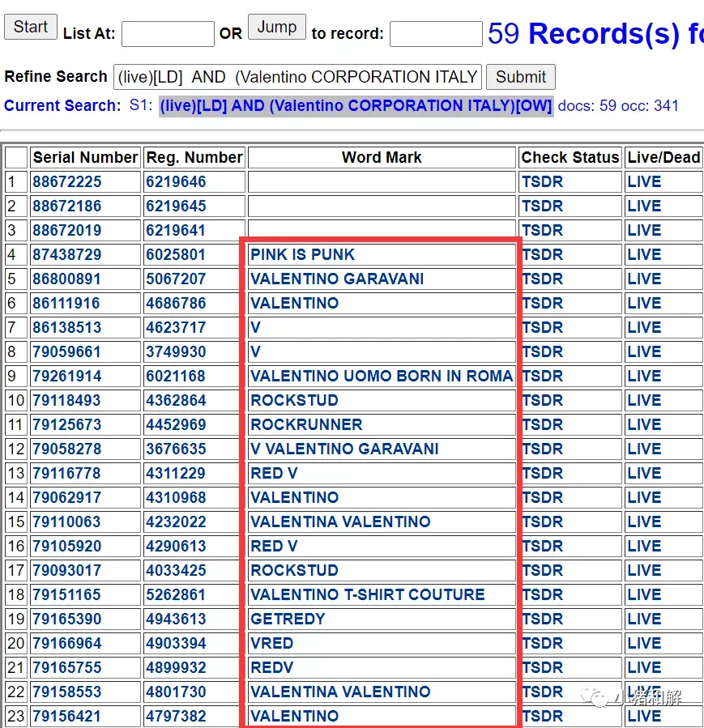Submit the refined search
Image resolution: width=704 pixels, height=728 pixels.
[x=521, y=77]
